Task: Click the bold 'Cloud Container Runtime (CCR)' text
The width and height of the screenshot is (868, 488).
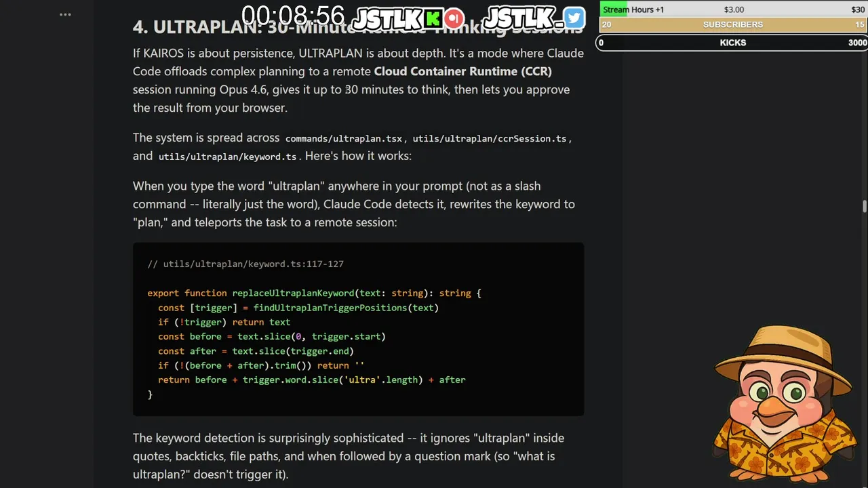Action: click(x=462, y=71)
